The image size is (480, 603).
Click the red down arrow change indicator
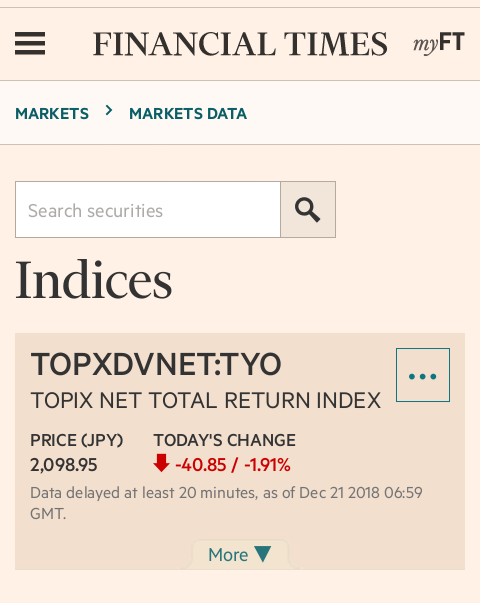click(162, 463)
